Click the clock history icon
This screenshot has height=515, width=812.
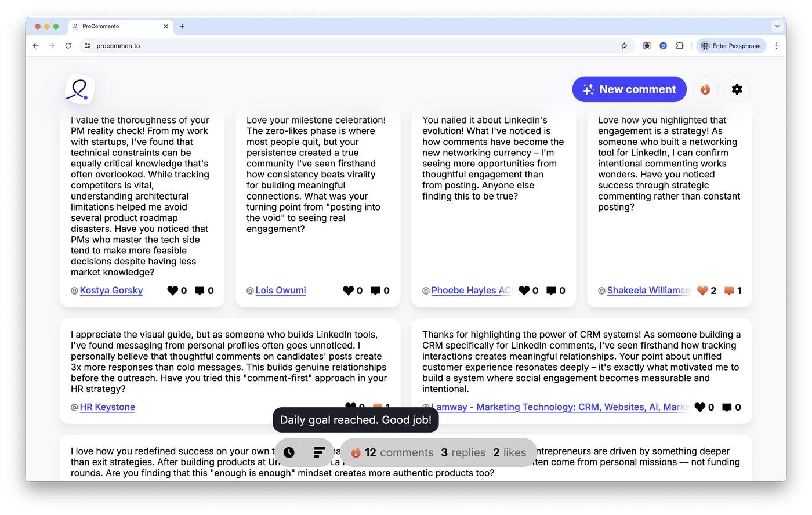click(289, 452)
